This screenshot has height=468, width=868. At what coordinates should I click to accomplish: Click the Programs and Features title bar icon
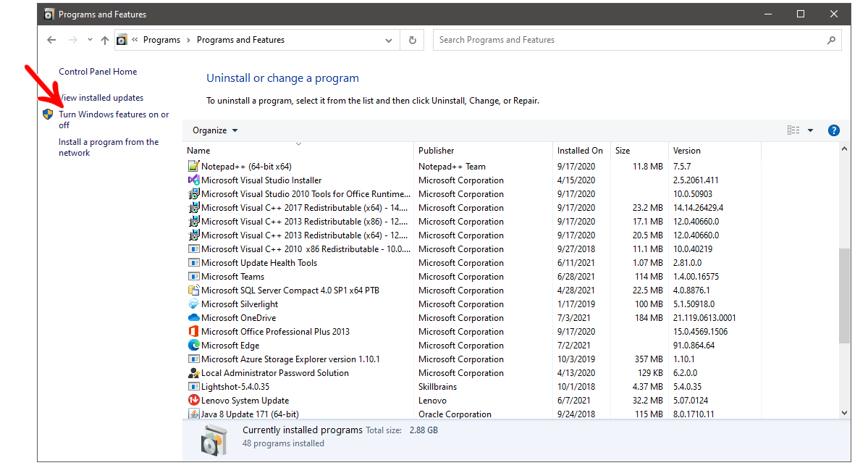coord(49,14)
